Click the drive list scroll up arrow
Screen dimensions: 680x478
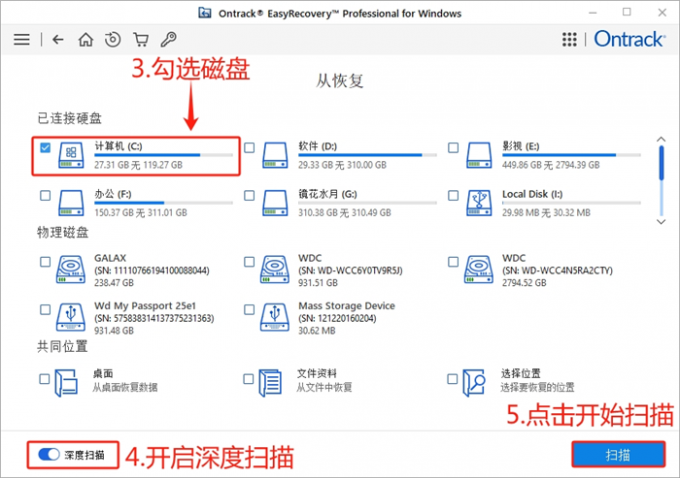pyautogui.click(x=661, y=140)
